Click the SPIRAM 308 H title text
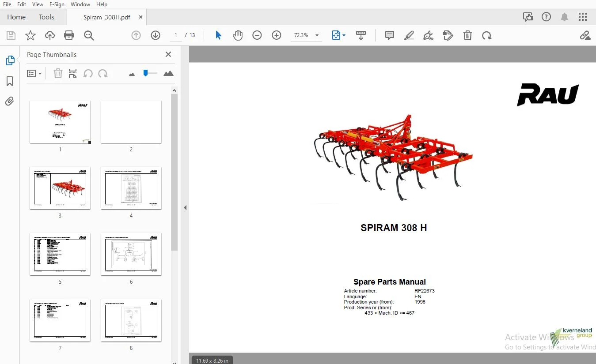This screenshot has width=596, height=364. coord(394,228)
